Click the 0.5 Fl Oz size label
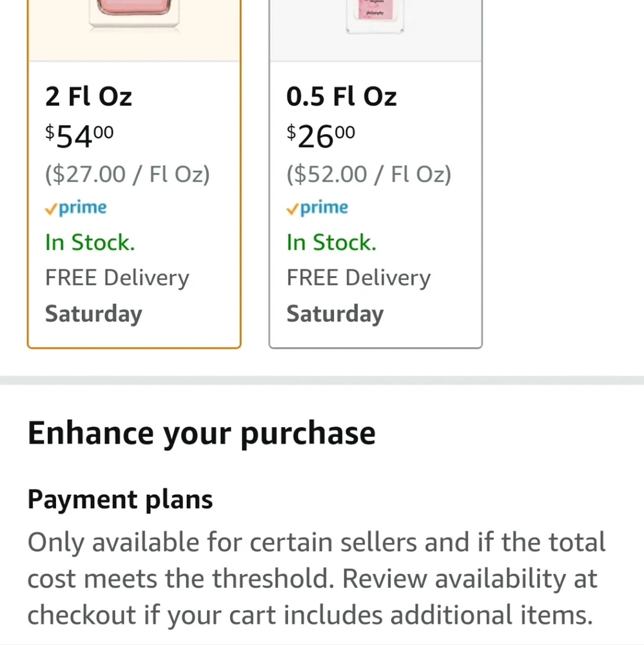Image resolution: width=644 pixels, height=645 pixels. [341, 97]
